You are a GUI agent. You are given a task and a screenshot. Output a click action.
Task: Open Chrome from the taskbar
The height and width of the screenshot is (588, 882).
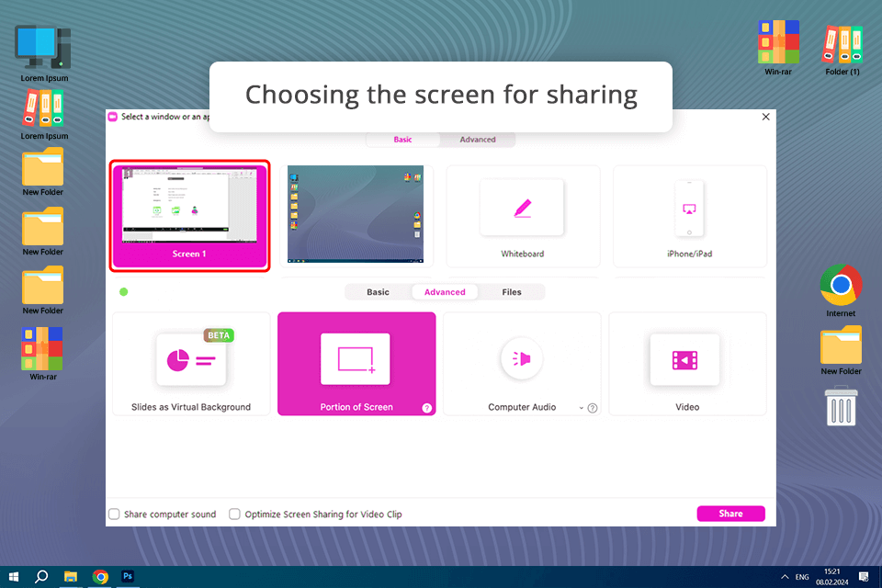(x=100, y=577)
